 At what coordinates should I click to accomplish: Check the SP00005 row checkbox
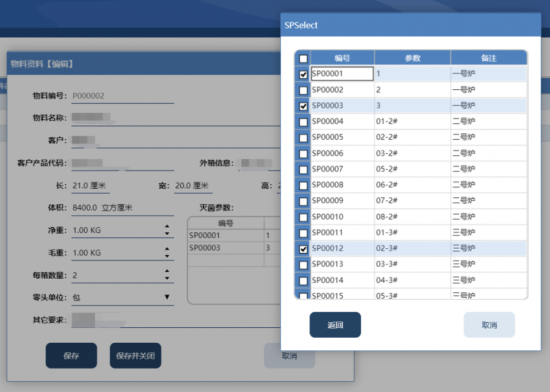[304, 138]
